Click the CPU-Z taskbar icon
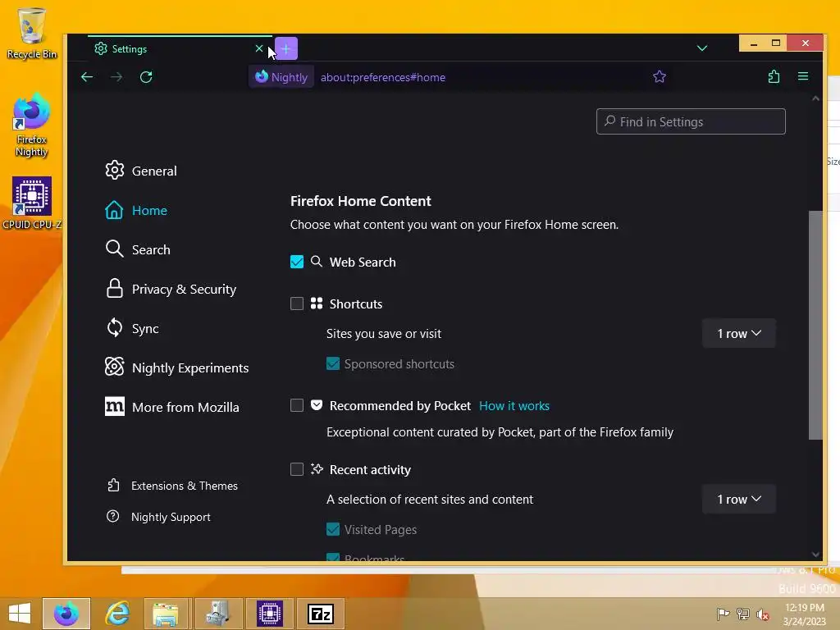Viewport: 840px width, 630px height. tap(269, 614)
